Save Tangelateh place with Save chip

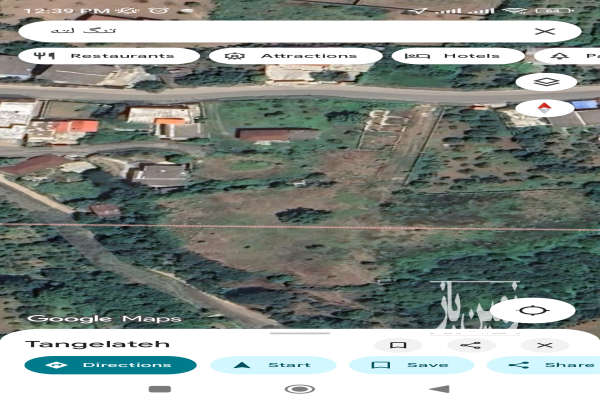pyautogui.click(x=411, y=365)
